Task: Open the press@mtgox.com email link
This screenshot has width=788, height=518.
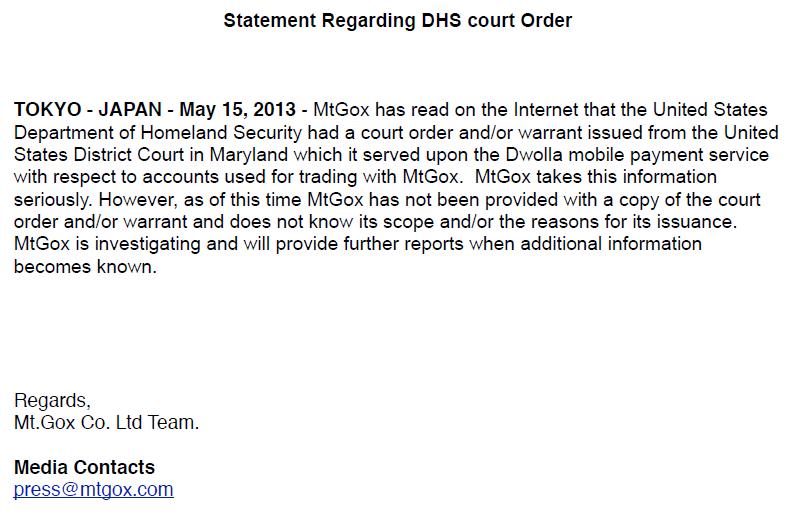Action: click(x=93, y=490)
